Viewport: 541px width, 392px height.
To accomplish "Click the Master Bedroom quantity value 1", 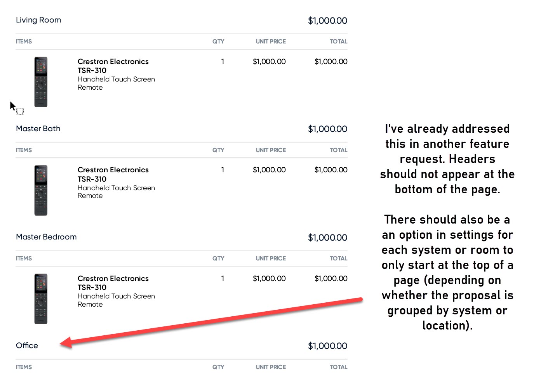I will [223, 278].
